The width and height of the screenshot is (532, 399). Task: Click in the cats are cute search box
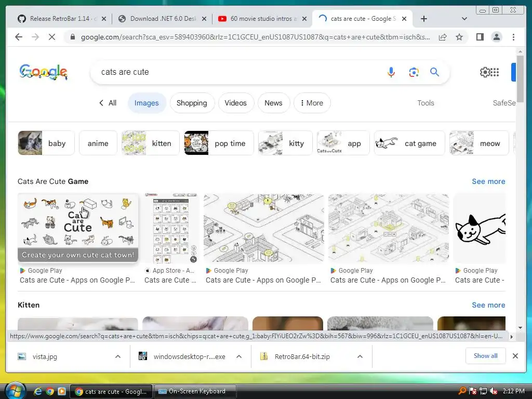click(237, 72)
